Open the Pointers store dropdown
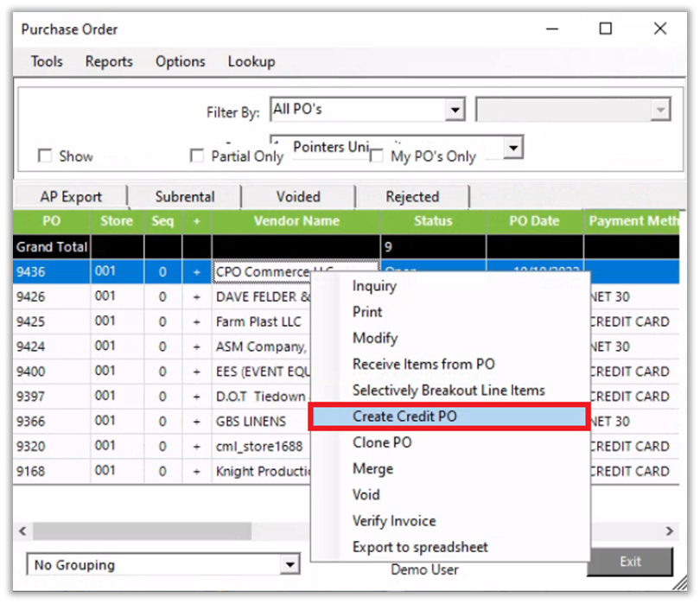The image size is (700, 604). point(513,148)
